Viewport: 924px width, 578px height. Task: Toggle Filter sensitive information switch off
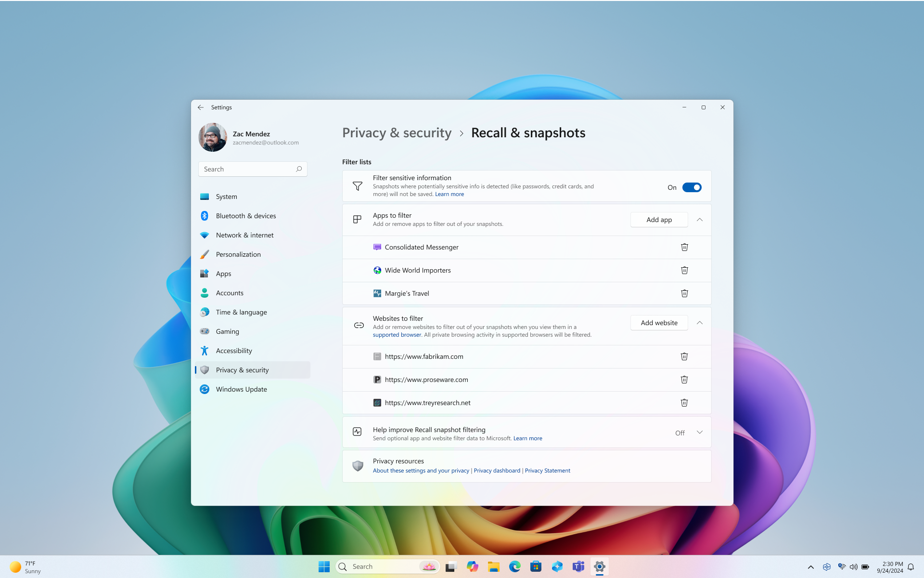[x=692, y=187]
